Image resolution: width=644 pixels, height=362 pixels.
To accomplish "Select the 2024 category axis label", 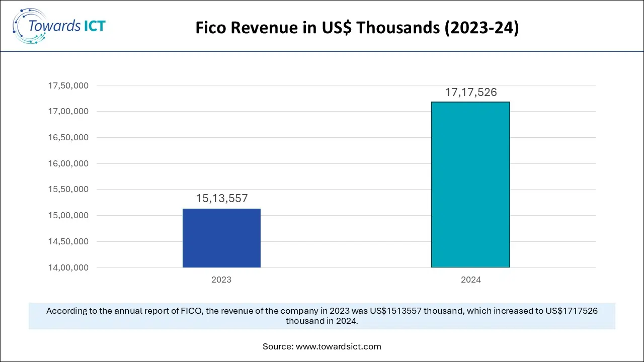I will (470, 280).
